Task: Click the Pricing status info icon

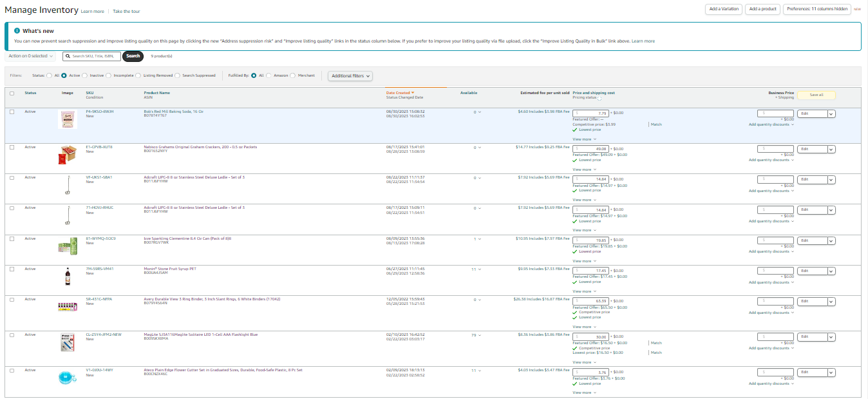Action: coord(599,98)
